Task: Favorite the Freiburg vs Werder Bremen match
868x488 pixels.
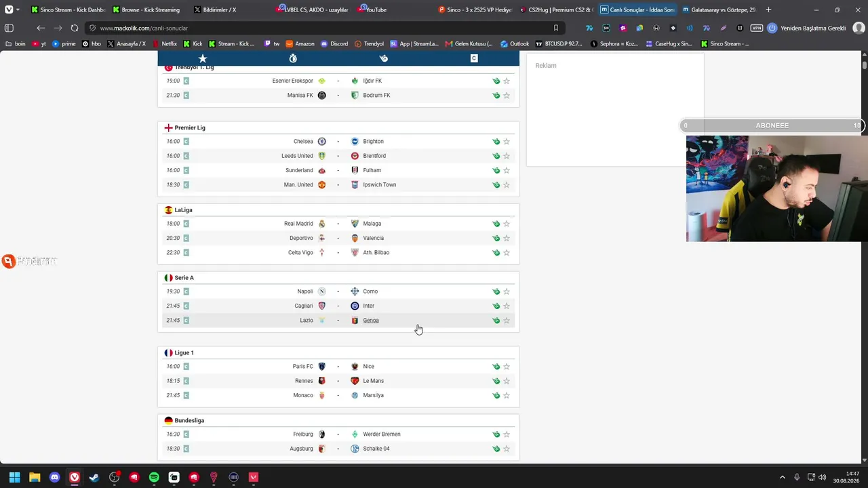Action: click(x=507, y=434)
